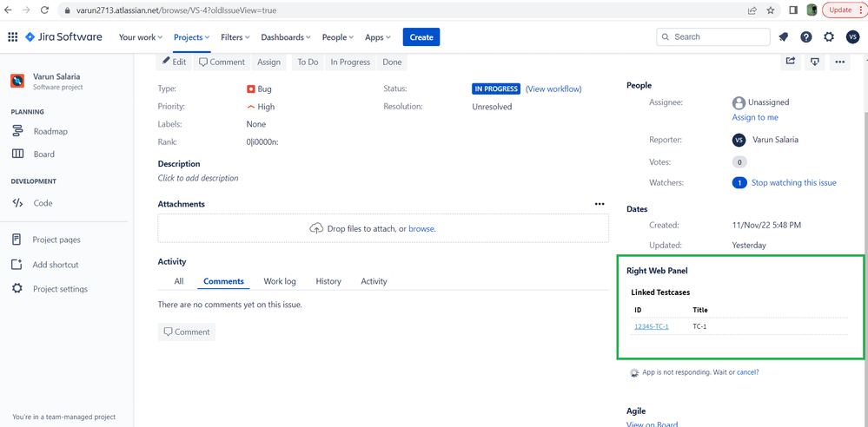Image resolution: width=868 pixels, height=427 pixels.
Task: Switch to the All activity tab
Action: (x=179, y=281)
